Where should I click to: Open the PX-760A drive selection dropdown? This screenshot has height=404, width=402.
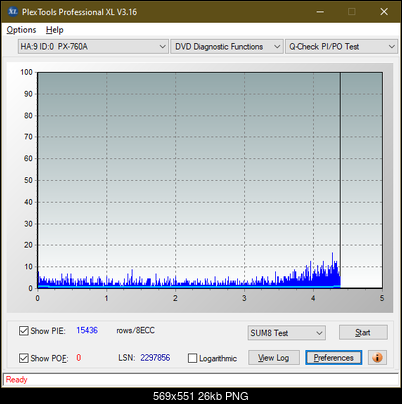pyautogui.click(x=93, y=47)
